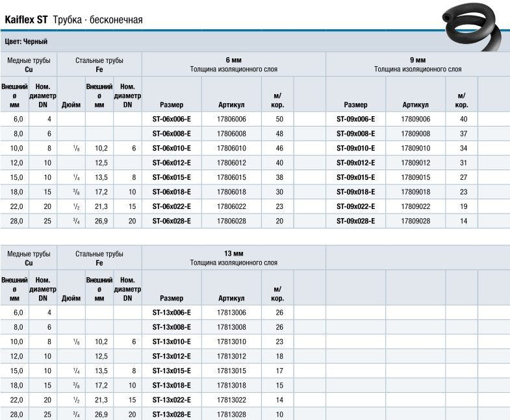Click 'Дюйм' column header in top table

pos(71,105)
